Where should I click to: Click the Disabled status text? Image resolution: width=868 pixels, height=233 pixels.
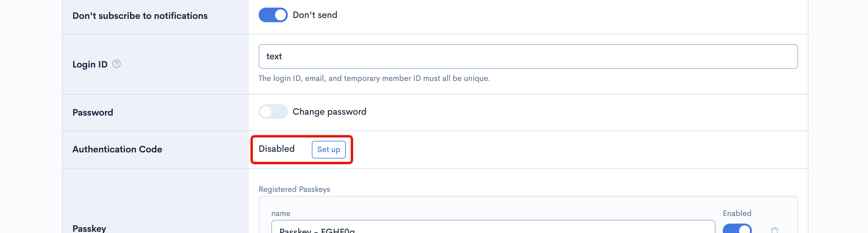click(x=277, y=149)
